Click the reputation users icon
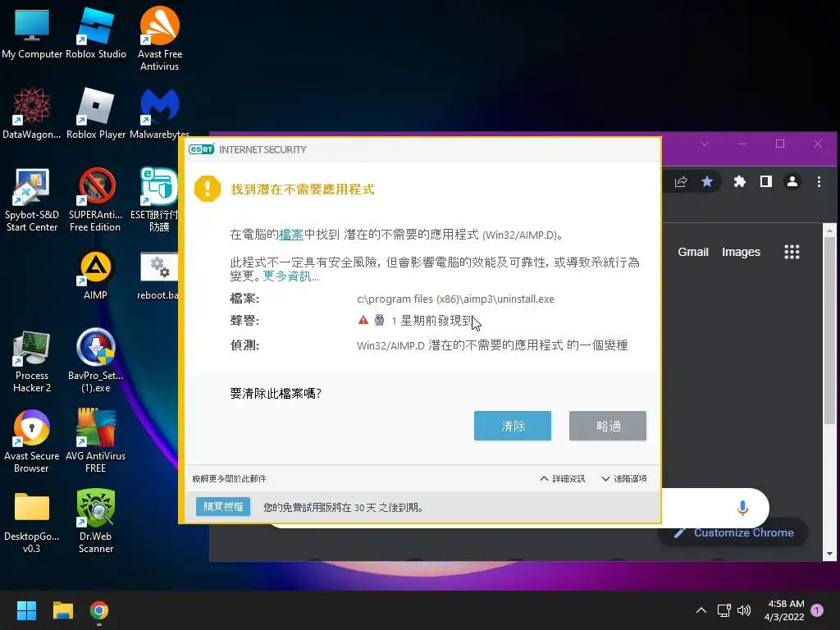Screen dimensions: 840x630 [x=379, y=321]
